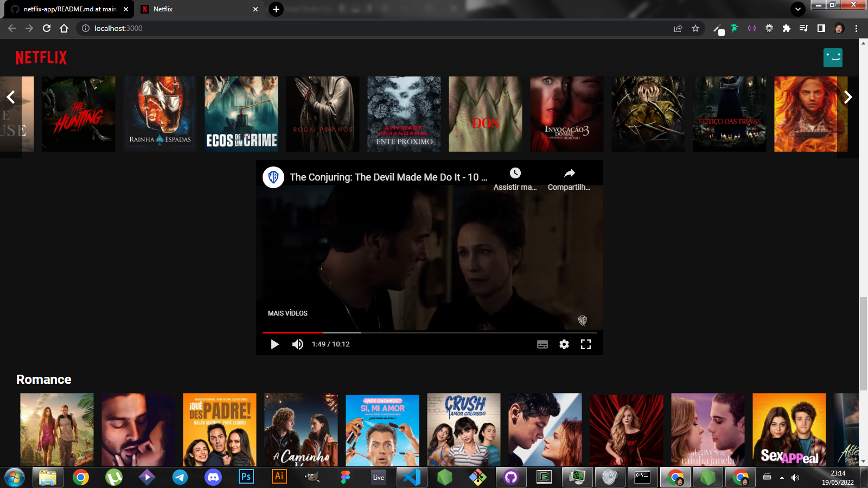Click the Watch later clock icon

[515, 173]
